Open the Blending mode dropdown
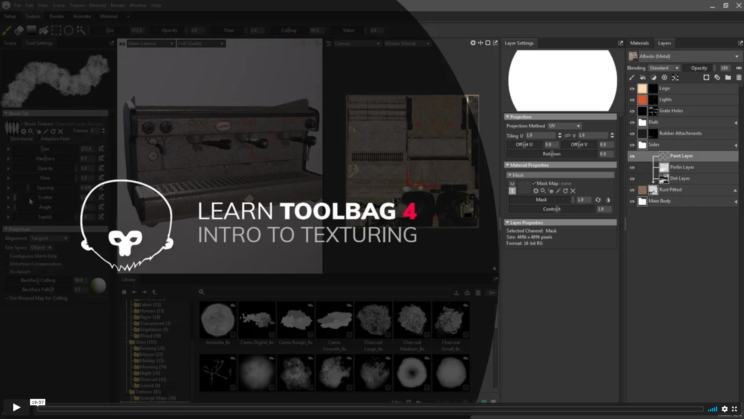Viewport: 744px width, 419px height. click(x=662, y=68)
